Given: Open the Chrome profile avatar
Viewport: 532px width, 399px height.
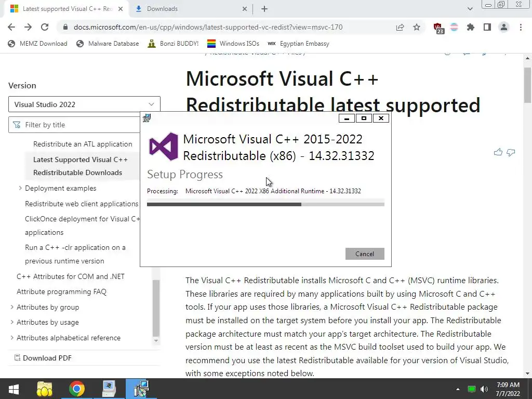Looking at the screenshot, I should 504,27.
